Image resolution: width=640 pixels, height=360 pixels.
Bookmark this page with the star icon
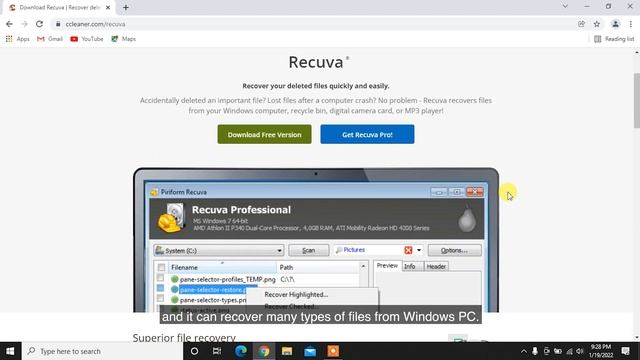pos(597,24)
